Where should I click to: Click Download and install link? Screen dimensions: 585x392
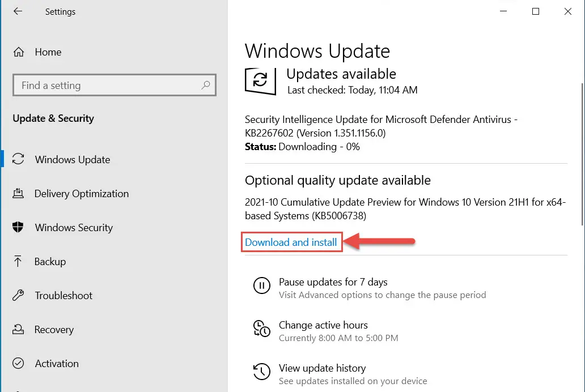click(291, 242)
